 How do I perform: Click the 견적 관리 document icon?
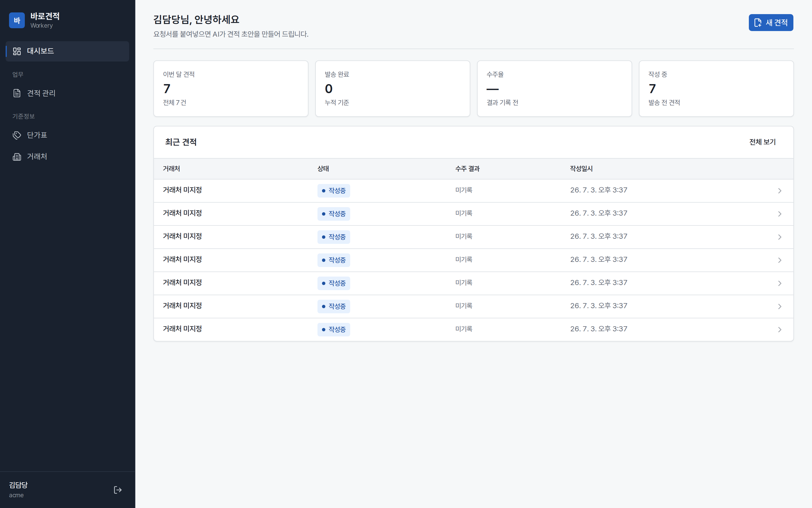(x=17, y=93)
